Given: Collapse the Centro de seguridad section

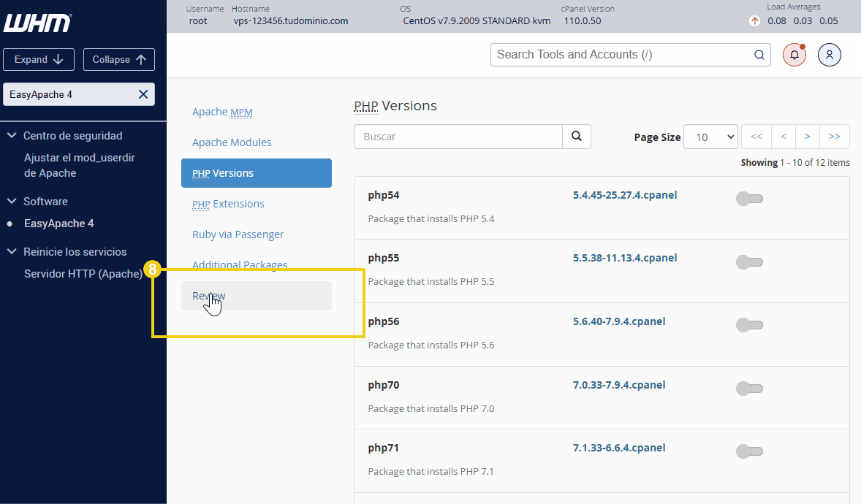Looking at the screenshot, I should 12,135.
